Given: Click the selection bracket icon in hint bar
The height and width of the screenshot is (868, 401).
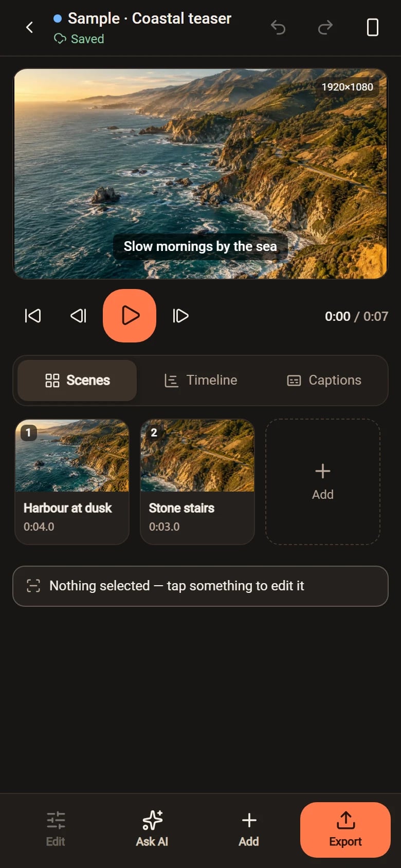Looking at the screenshot, I should [x=33, y=586].
